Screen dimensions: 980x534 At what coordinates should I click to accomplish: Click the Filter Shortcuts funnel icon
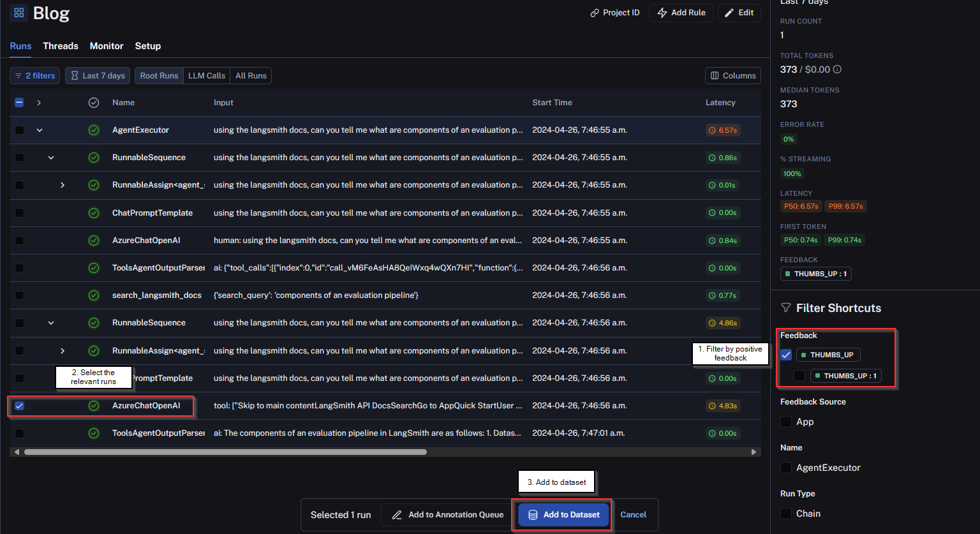coord(786,308)
